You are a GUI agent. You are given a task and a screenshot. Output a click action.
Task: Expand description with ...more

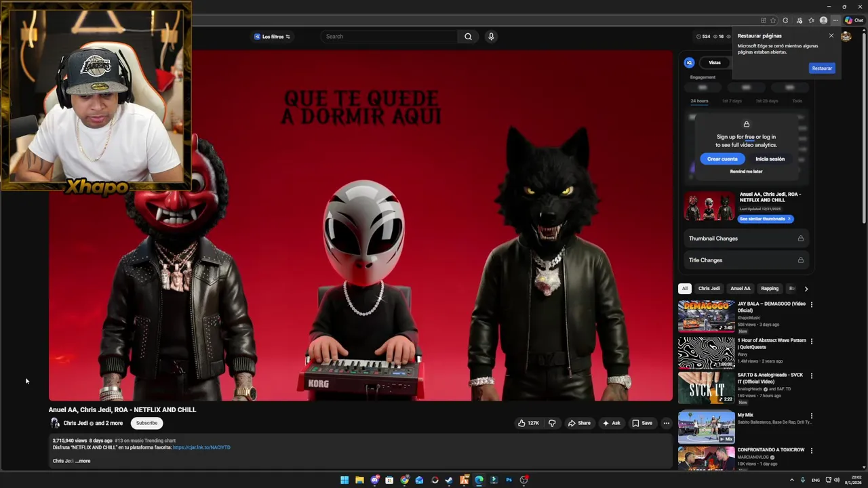[83, 461]
